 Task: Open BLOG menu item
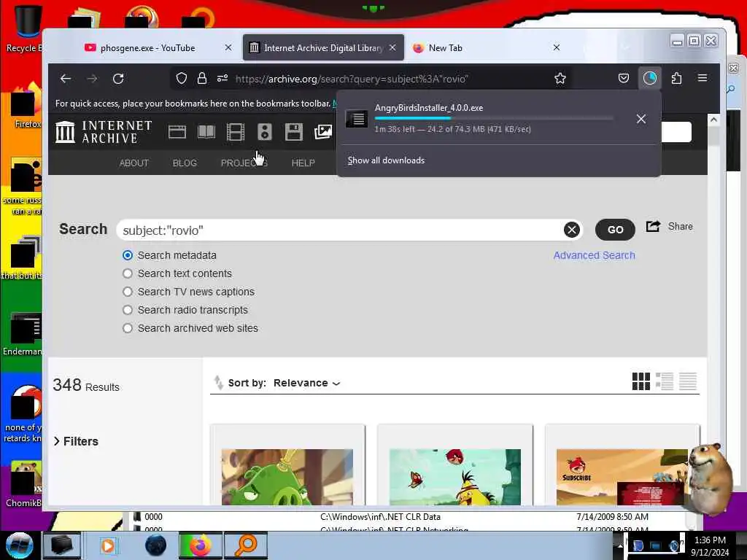tap(185, 163)
